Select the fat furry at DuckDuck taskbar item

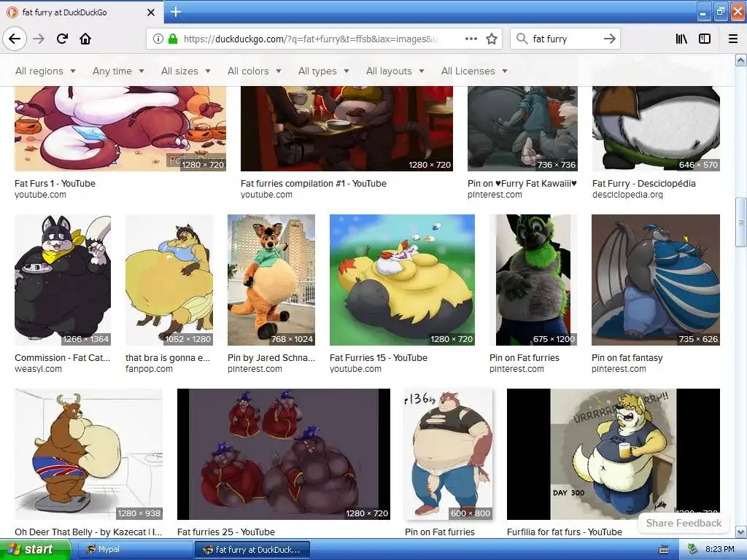[252, 550]
